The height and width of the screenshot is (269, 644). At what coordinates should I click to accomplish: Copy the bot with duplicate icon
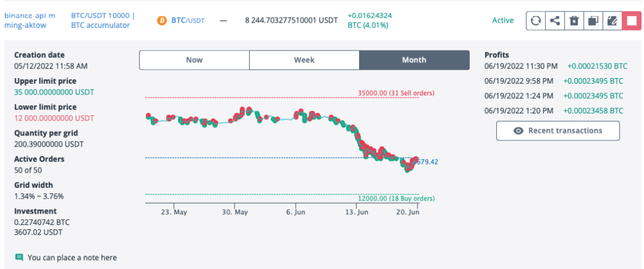click(592, 20)
